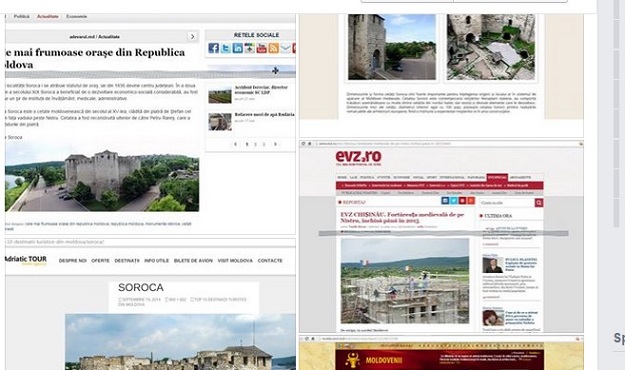Click the red search icon on evz.ro
Screen dimensions: 625x370
[x=539, y=203]
